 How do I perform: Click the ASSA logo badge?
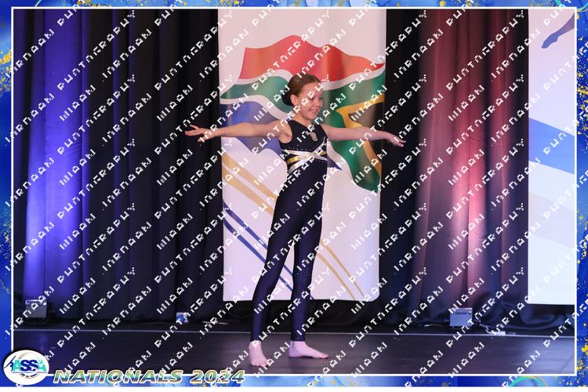click(x=26, y=367)
